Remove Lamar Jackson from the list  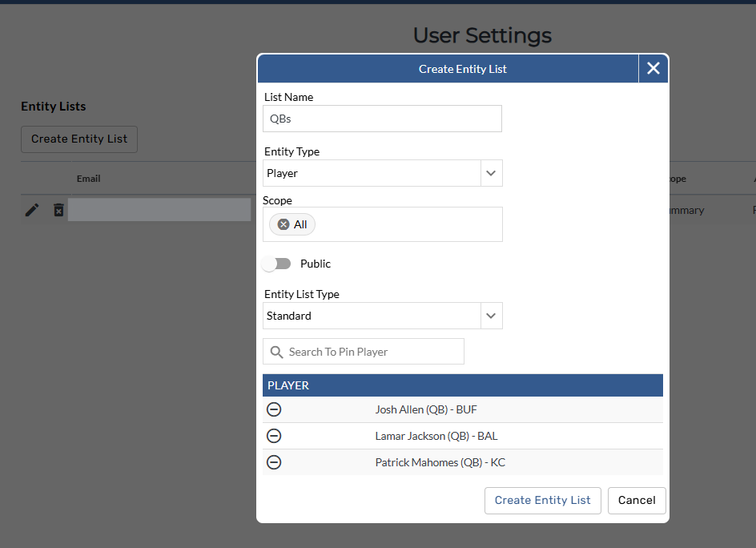(274, 436)
